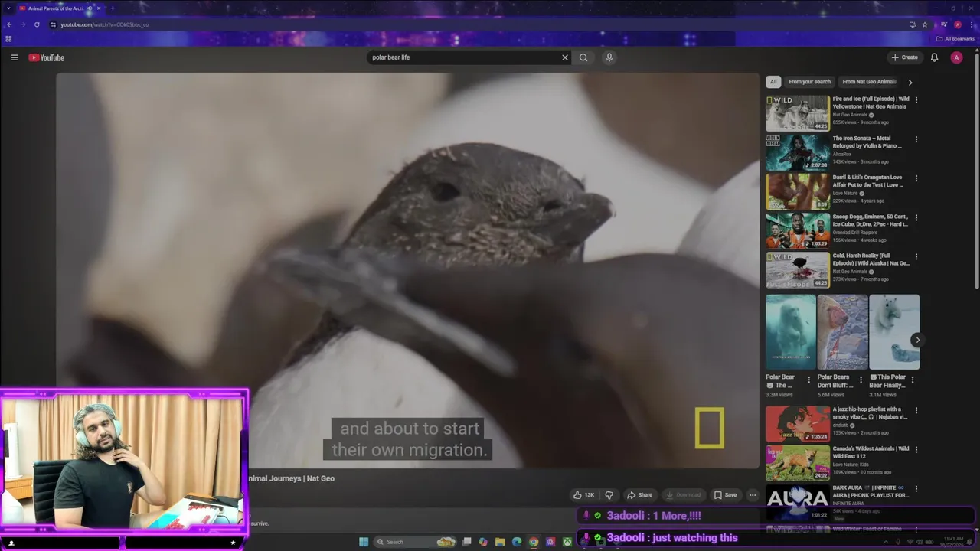Open the apps grid in the bookmarks bar
980x551 pixels.
tap(8, 38)
